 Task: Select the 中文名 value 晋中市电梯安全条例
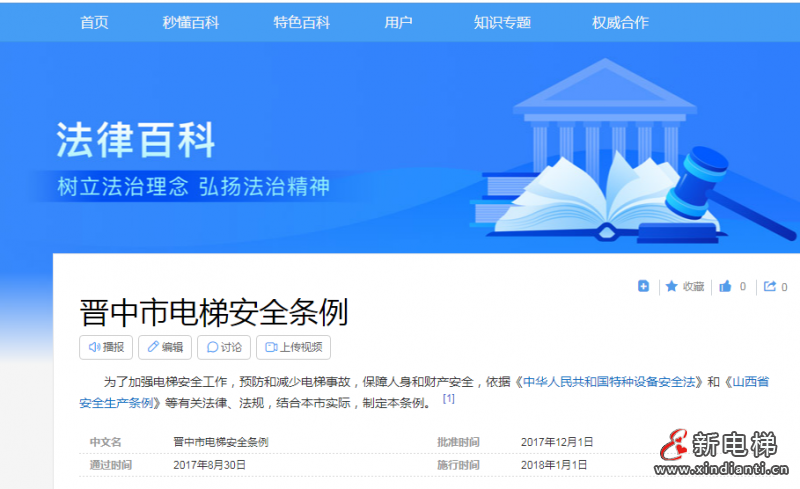pos(220,442)
